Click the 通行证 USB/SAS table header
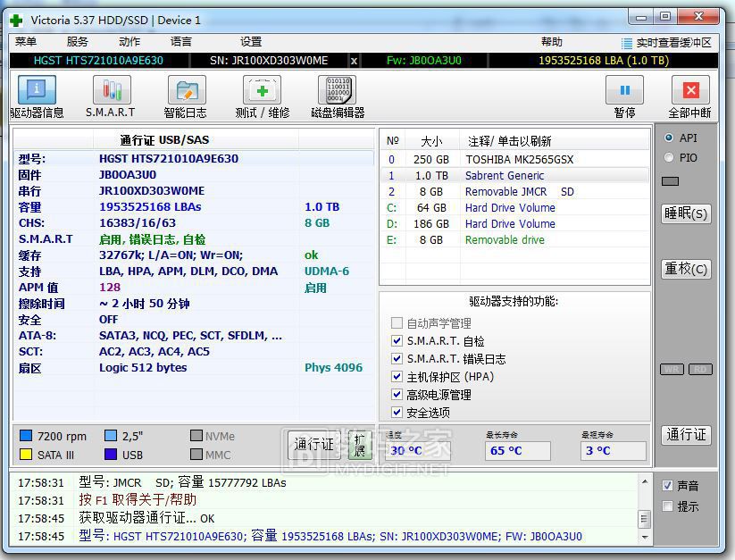This screenshot has width=735, height=560. click(164, 139)
